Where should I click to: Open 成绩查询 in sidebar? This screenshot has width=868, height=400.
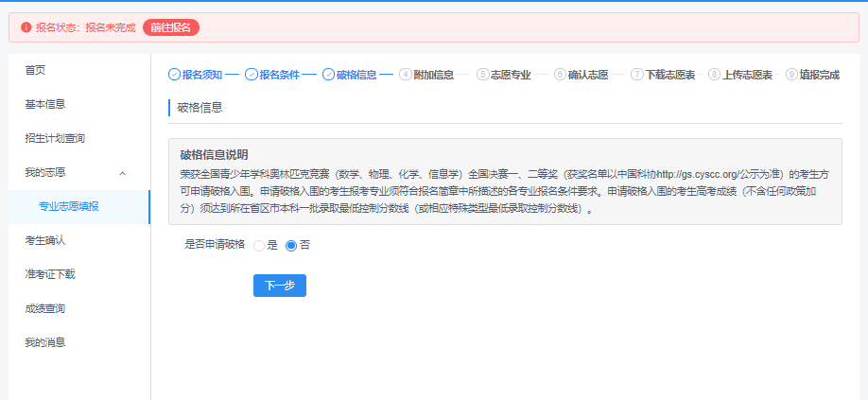pos(44,308)
